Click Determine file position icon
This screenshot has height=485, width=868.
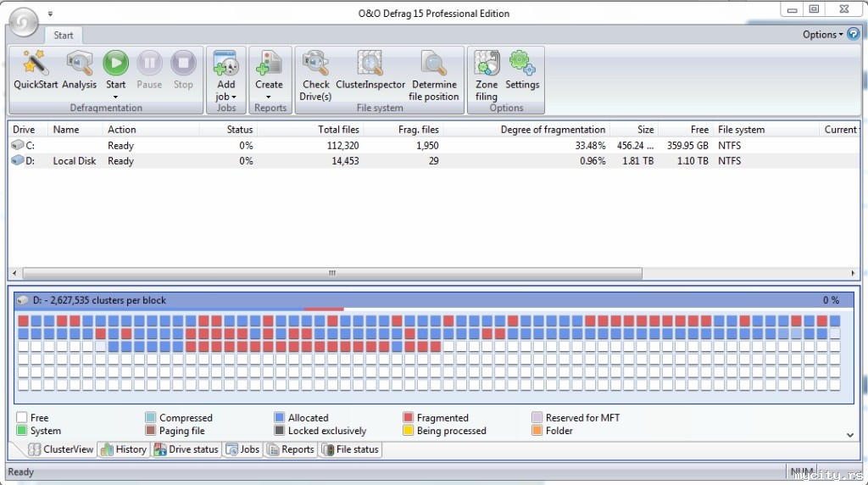click(434, 63)
